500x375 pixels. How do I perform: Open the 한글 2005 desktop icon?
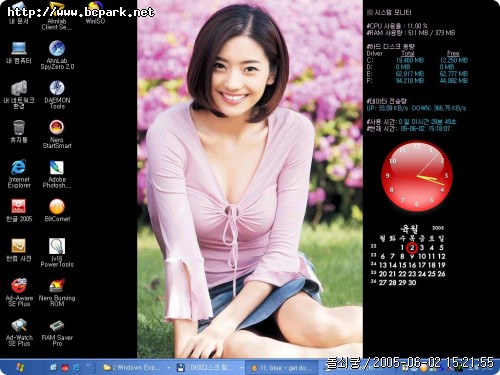[19, 211]
